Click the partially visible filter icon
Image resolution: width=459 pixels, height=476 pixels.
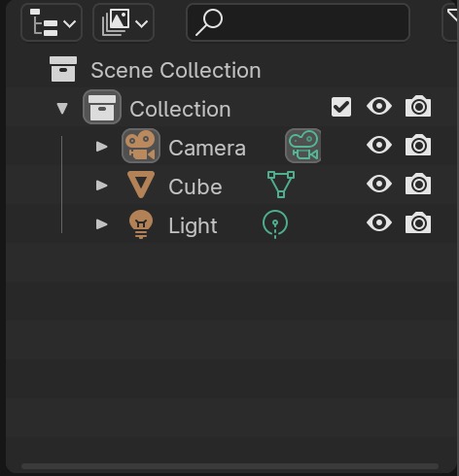point(451,22)
